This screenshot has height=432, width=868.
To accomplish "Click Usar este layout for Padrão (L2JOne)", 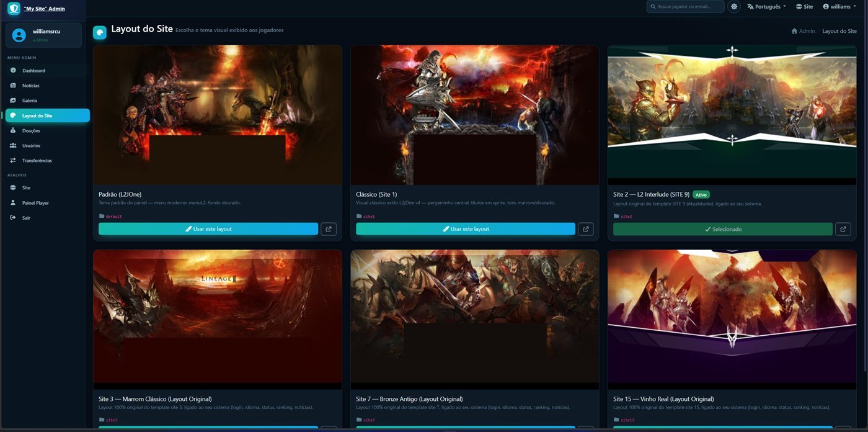I will click(208, 229).
